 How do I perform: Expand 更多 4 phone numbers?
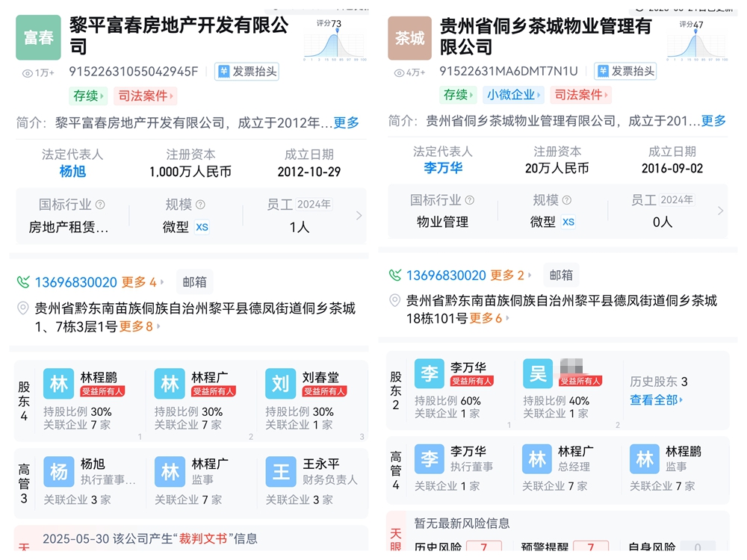(143, 282)
